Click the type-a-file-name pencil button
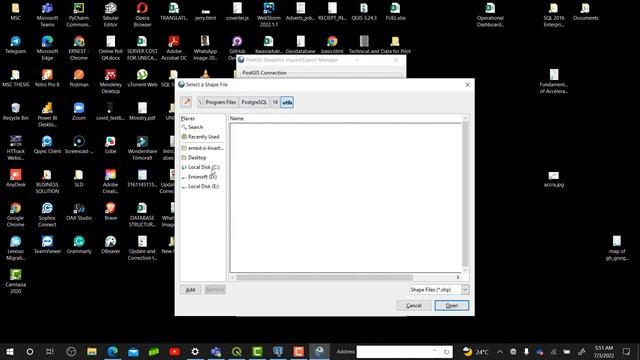640x360 pixels. (187, 102)
